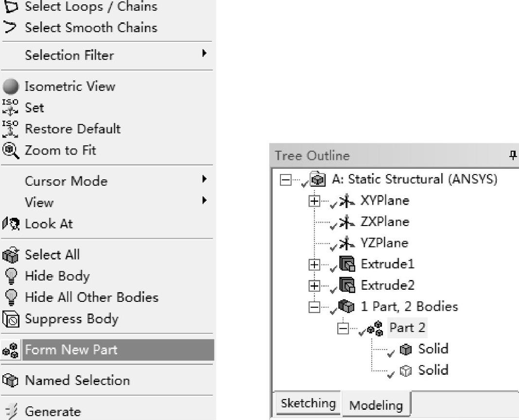Switch to the Sketching tab
The image size is (519, 420).
pyautogui.click(x=308, y=403)
